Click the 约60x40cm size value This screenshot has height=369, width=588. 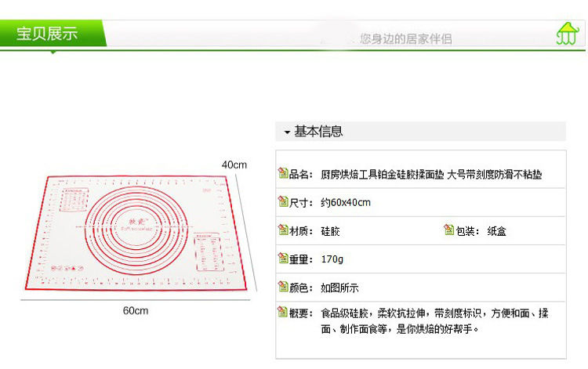pos(346,203)
